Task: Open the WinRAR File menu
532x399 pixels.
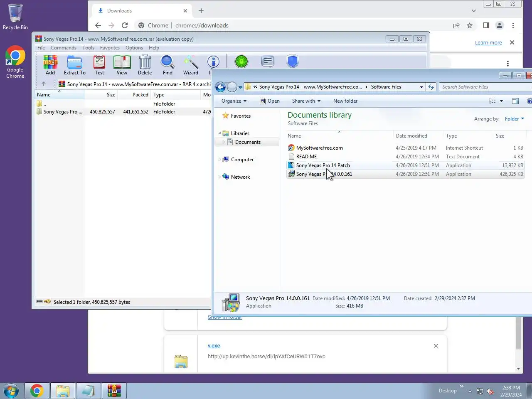Action: click(41, 48)
